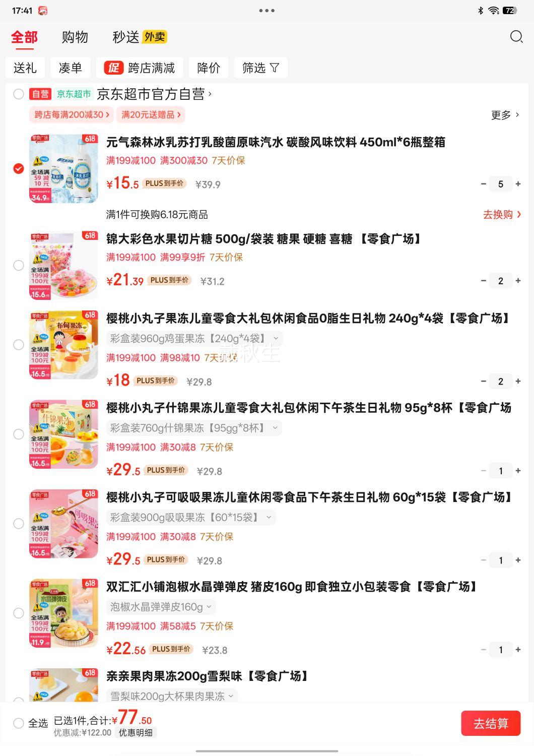Open the 泡椒水晶弹弹皮160g variant dropdown
534x756 pixels.
161,607
